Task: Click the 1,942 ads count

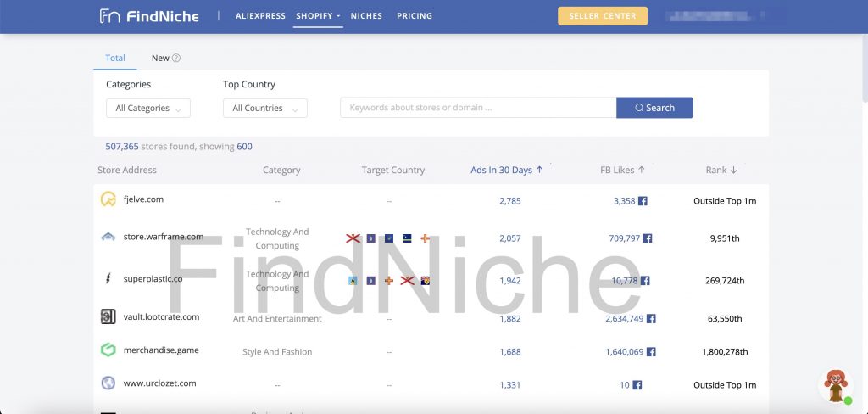Action: coord(509,281)
